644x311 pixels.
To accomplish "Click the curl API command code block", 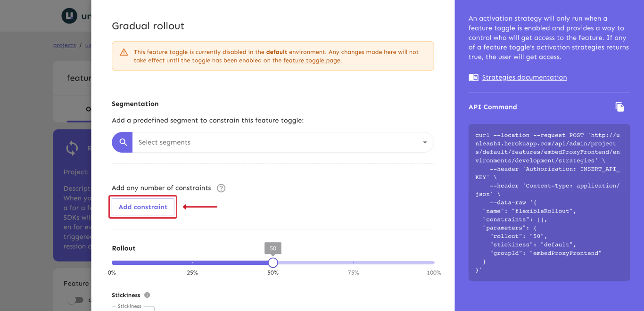I will click(549, 202).
